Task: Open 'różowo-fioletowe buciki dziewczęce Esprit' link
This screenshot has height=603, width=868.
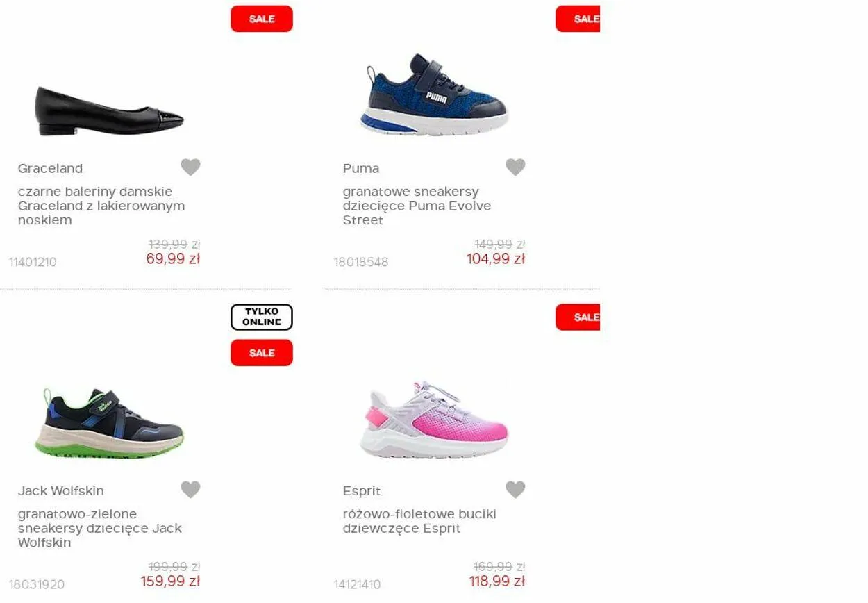Action: pos(419,521)
